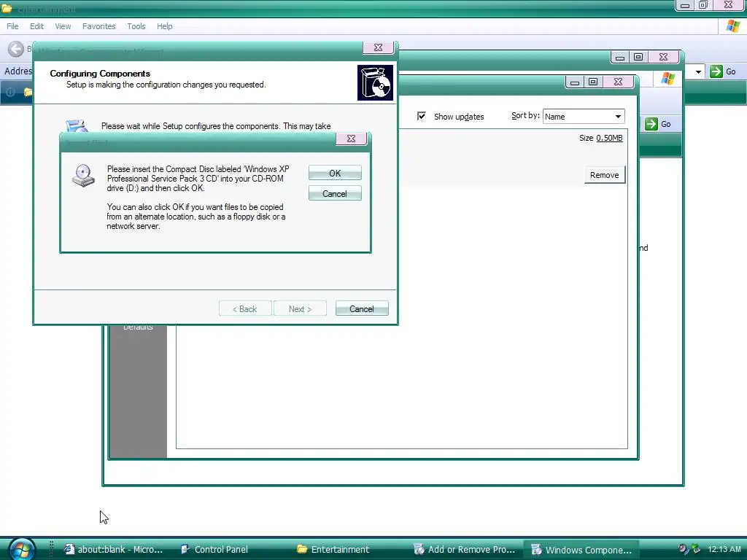This screenshot has height=560, width=747.
Task: Switch to Windows Components taskbar item
Action: tap(581, 550)
